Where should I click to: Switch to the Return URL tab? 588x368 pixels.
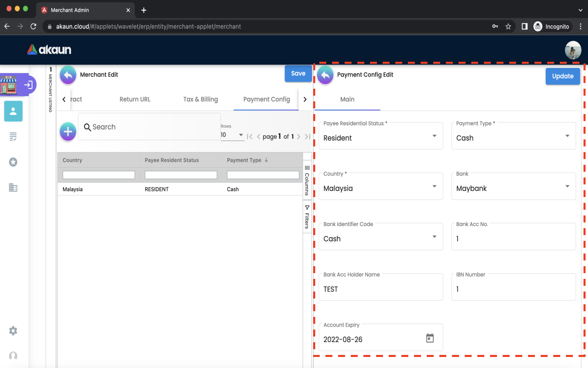pos(135,99)
